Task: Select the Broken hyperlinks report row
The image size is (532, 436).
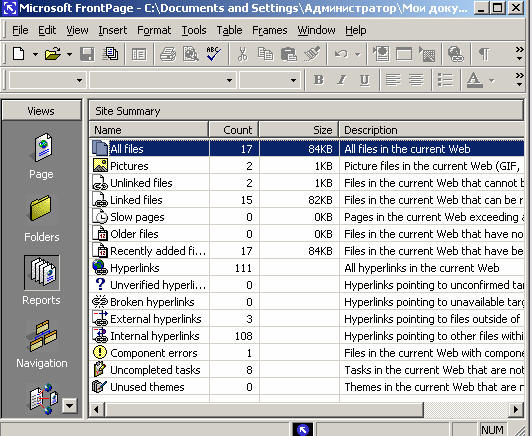Action: pos(306,302)
